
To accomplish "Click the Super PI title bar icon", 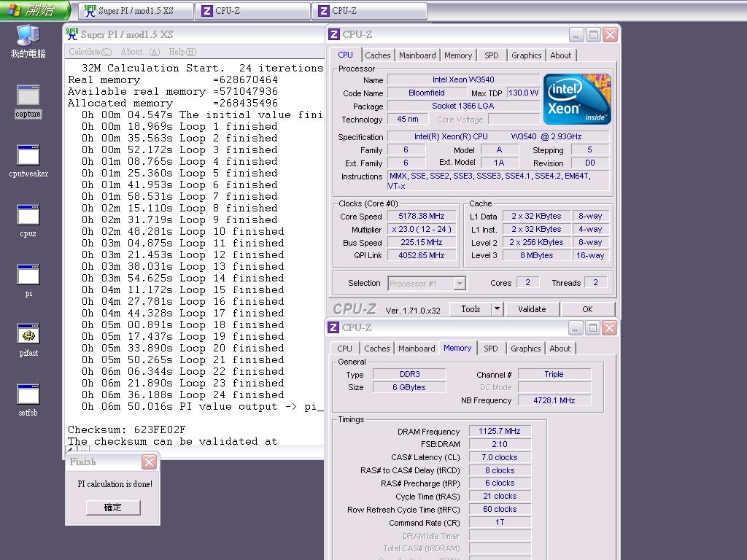I will 72,34.
